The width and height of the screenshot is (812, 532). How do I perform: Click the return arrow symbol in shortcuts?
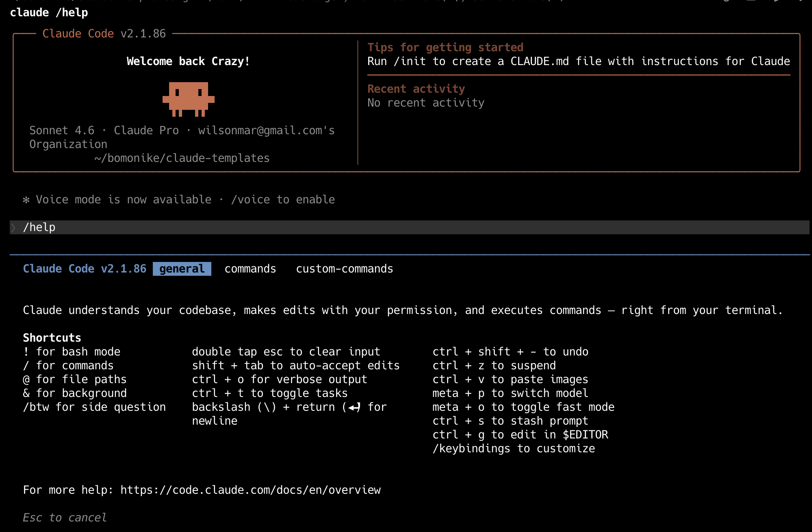click(x=354, y=407)
